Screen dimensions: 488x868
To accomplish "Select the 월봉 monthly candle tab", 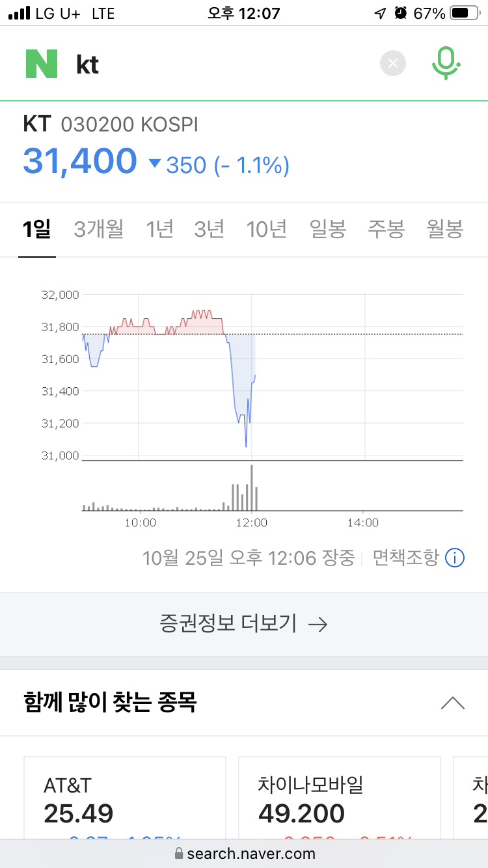I will pos(445,229).
